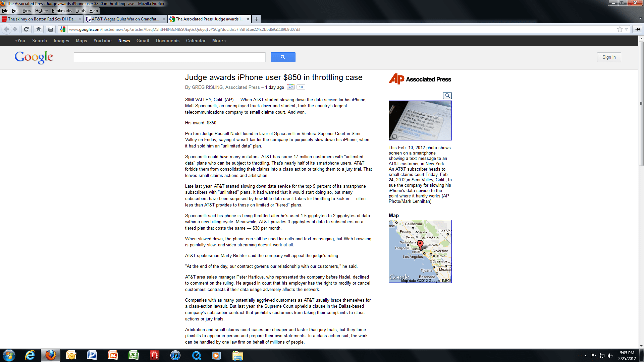This screenshot has height=362, width=644.
Task: Open the list all tabs dropdown
Action: click(x=641, y=19)
